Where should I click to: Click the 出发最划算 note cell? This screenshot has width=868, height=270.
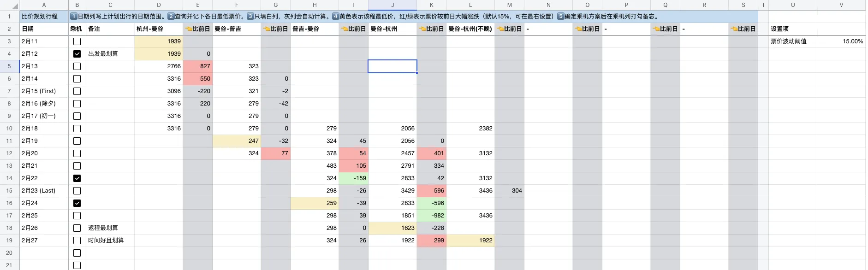click(x=110, y=54)
